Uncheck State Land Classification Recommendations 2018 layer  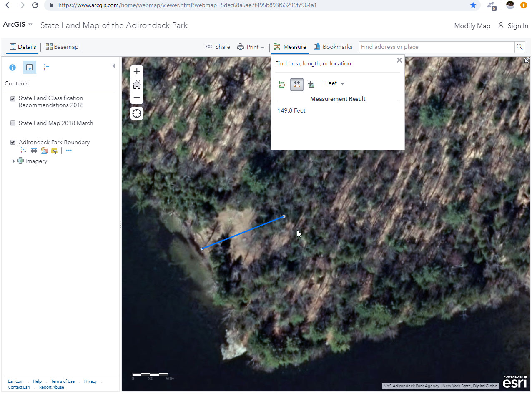pyautogui.click(x=13, y=99)
